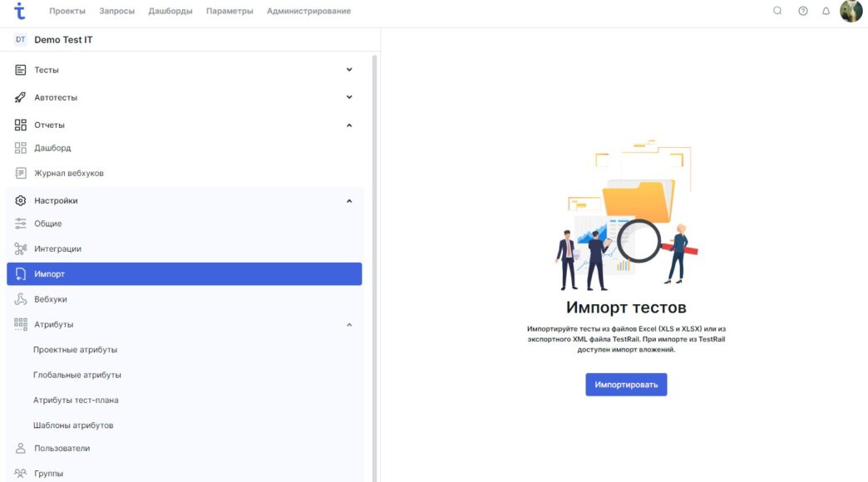Click the Отчеты section label
The height and width of the screenshot is (482, 868).
point(49,125)
